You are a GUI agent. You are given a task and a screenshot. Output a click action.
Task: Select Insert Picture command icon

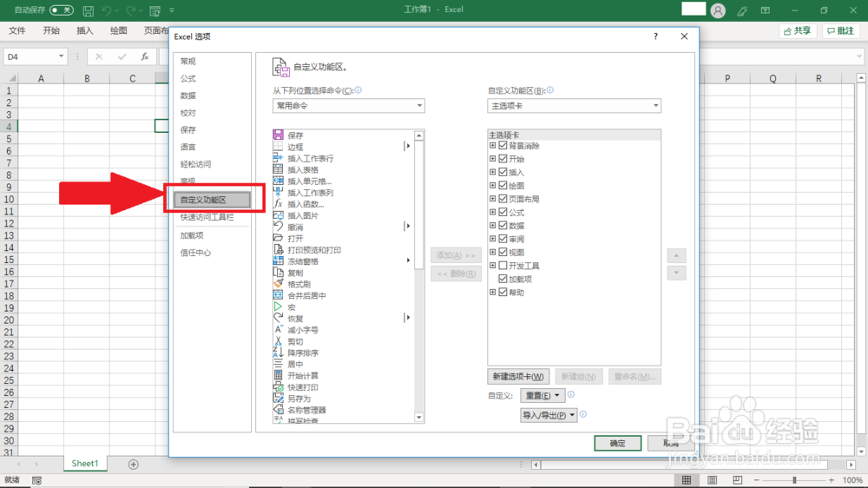pos(278,215)
